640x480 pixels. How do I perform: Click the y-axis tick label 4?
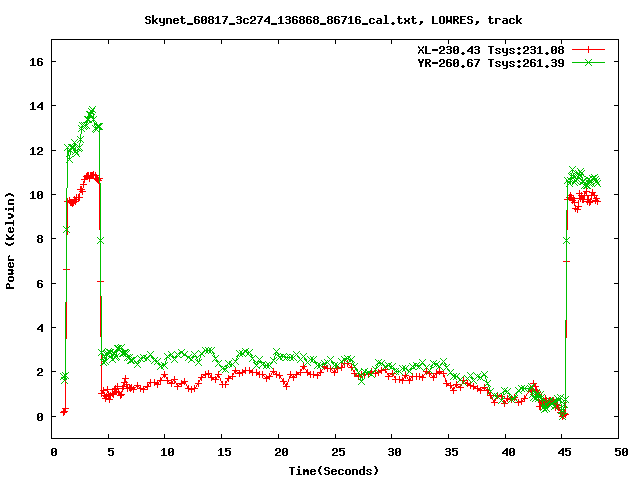40,328
